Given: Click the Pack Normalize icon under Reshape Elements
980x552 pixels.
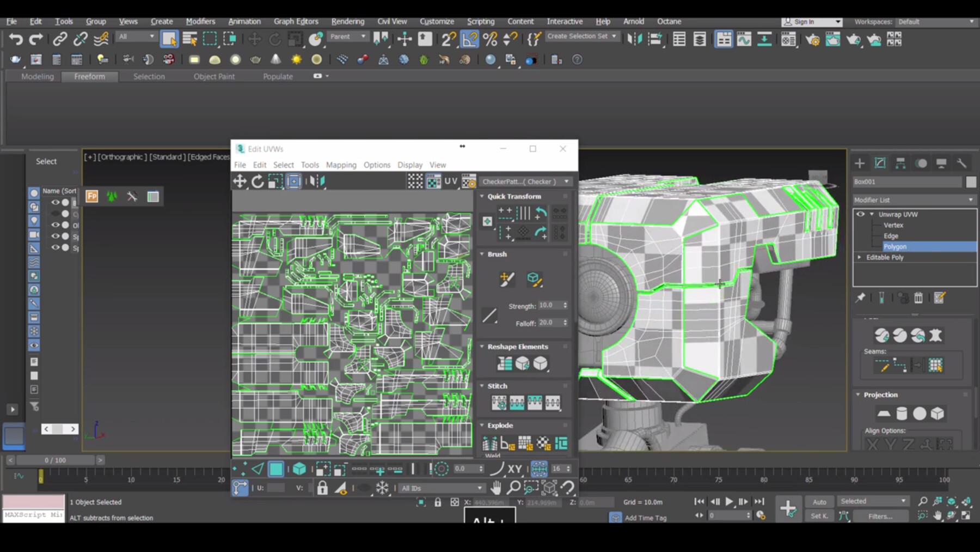Looking at the screenshot, I should (x=504, y=363).
